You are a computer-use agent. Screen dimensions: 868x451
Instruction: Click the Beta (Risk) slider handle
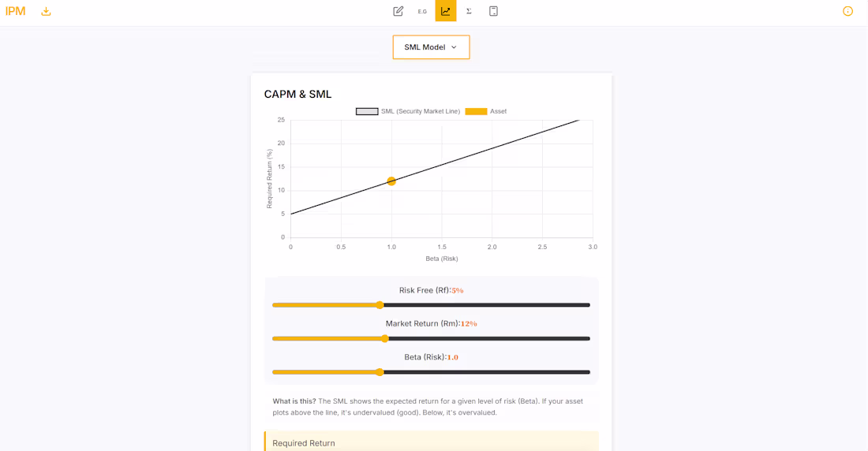click(380, 372)
